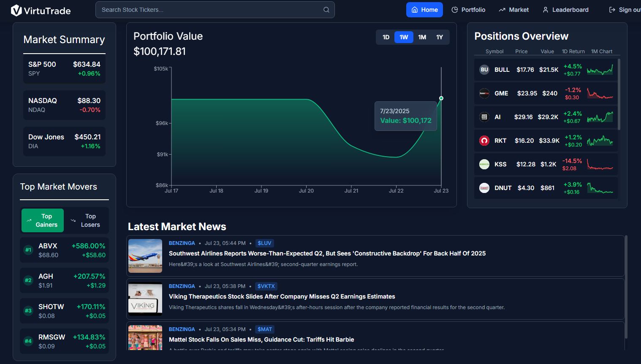Open the RKT row 1M sparkline chart

tap(600, 141)
